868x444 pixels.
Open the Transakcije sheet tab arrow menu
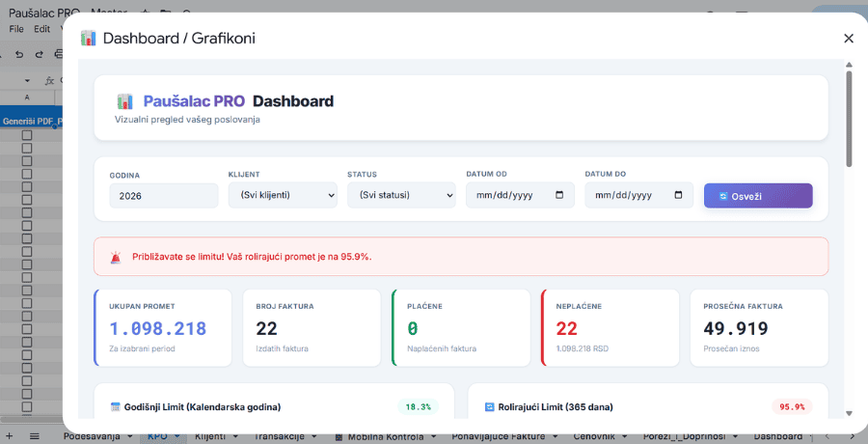[315, 437]
